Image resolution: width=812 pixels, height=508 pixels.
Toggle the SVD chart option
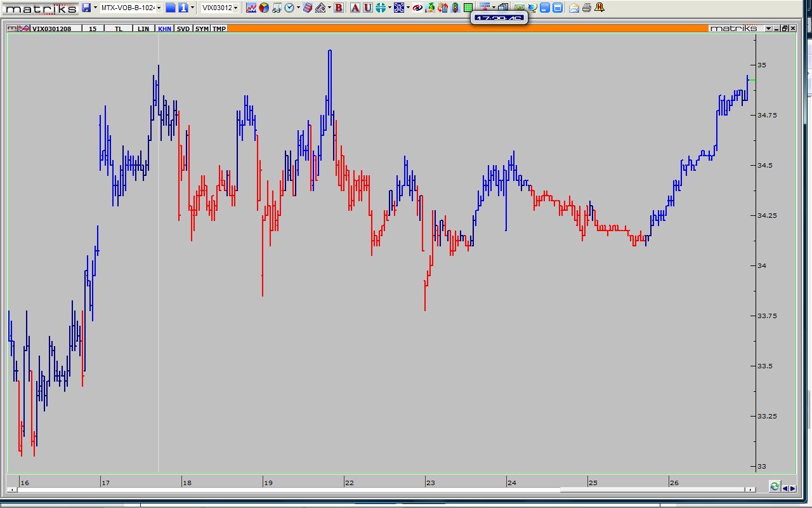[183, 29]
